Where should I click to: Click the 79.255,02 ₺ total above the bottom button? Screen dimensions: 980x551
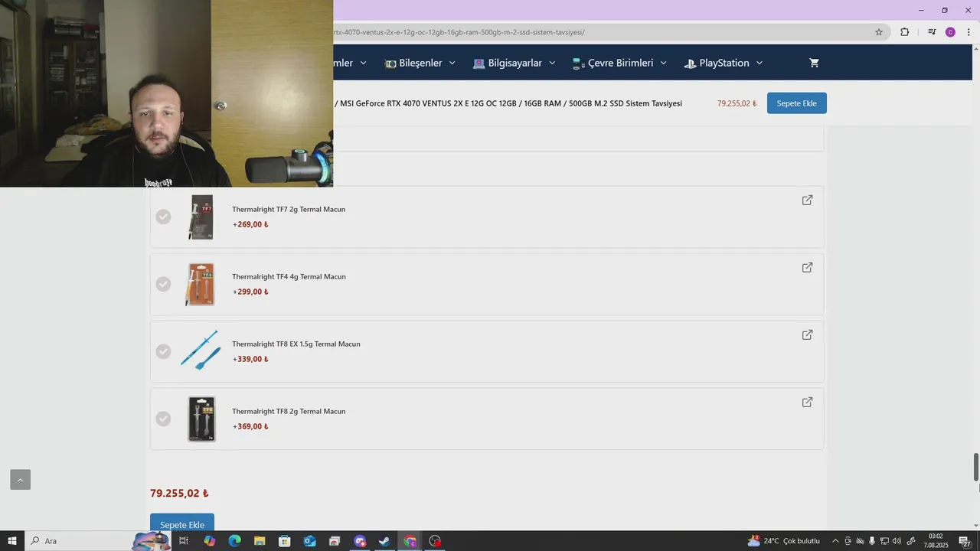point(179,494)
